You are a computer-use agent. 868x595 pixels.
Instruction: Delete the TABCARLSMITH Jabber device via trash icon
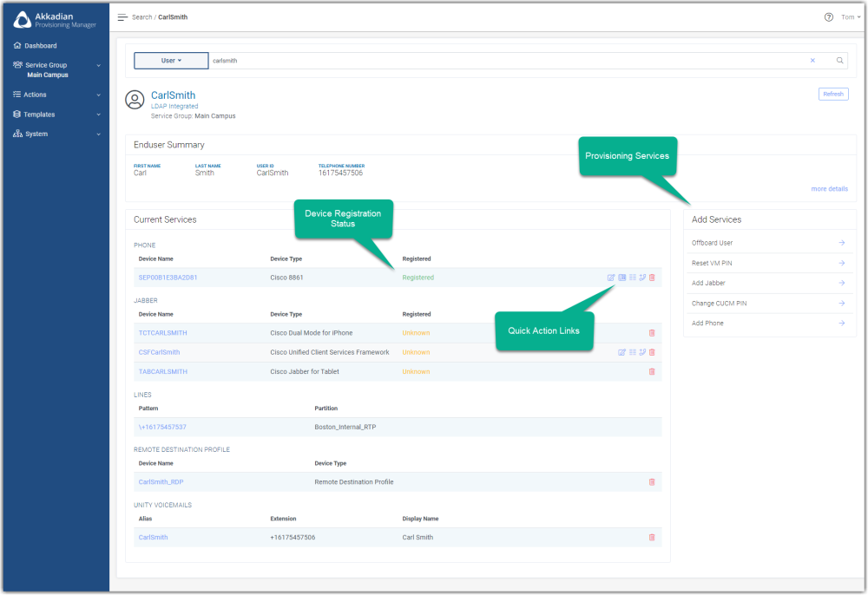pyautogui.click(x=652, y=371)
